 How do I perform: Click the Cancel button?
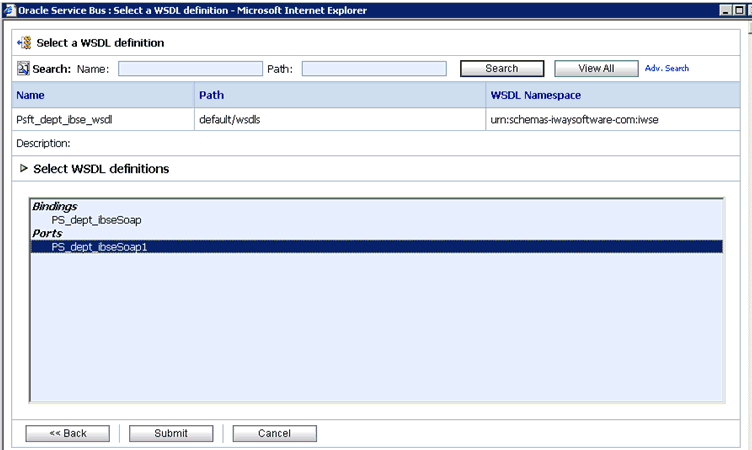[274, 433]
